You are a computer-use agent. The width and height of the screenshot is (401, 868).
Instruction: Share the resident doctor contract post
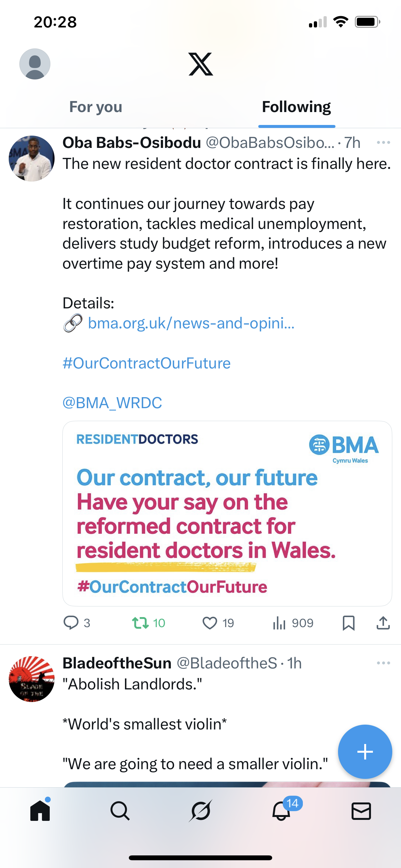point(383,623)
